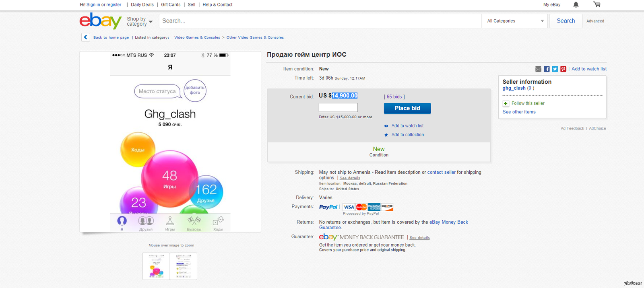Share listing on Facebook icon
The height and width of the screenshot is (288, 644).
coord(547,69)
